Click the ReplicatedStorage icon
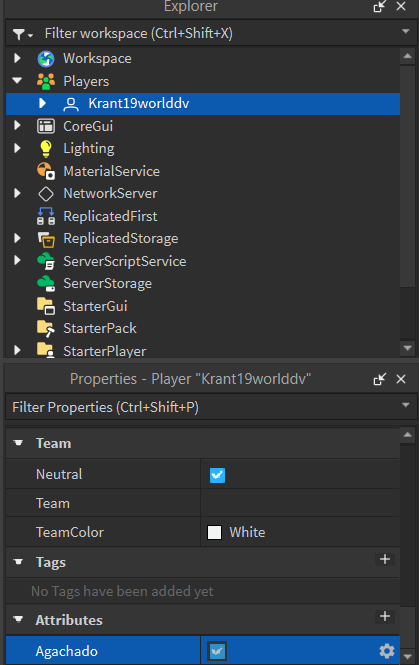 [x=46, y=239]
